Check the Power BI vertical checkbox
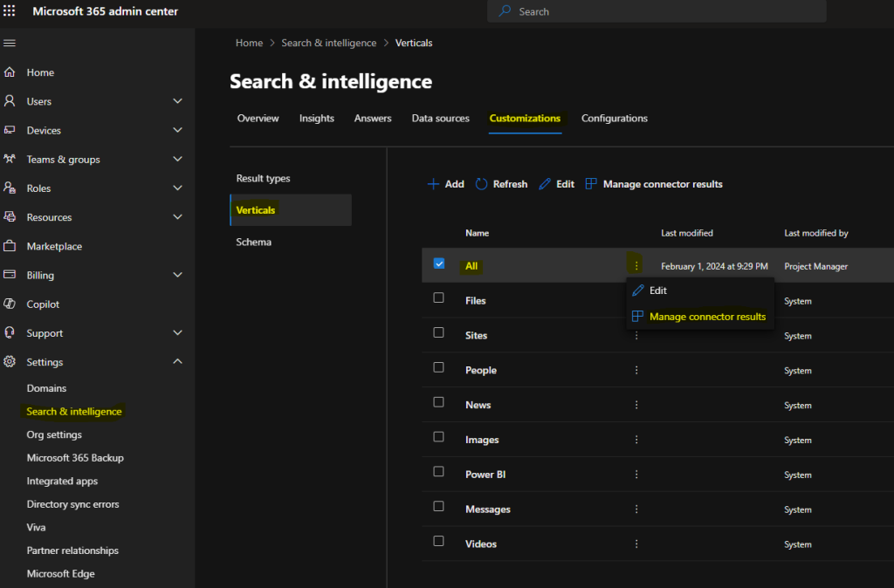This screenshot has width=894, height=588. click(x=438, y=471)
